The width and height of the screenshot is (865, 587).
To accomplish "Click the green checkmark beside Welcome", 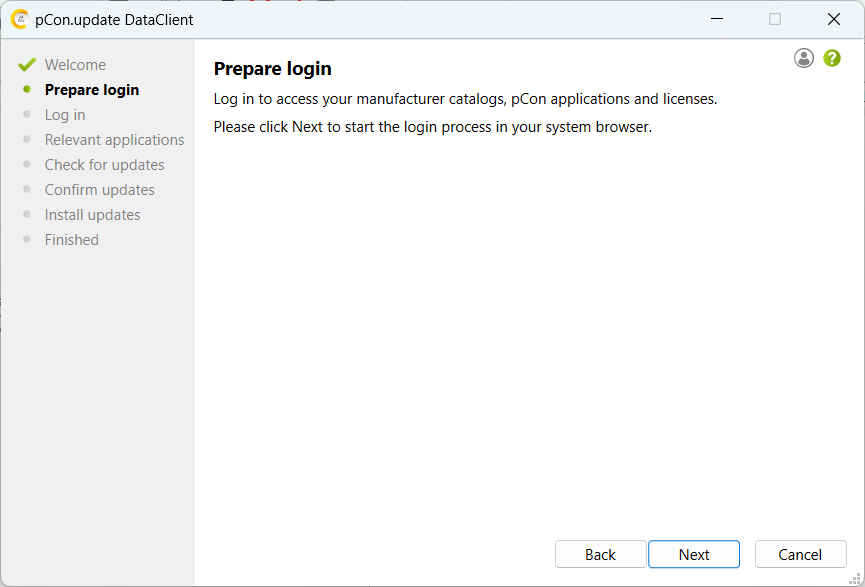I will tap(26, 65).
